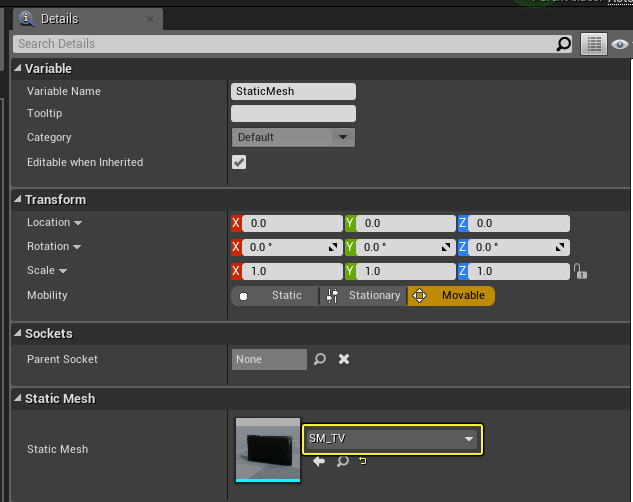Click the SM_TV mesh thumbnail

click(267, 450)
